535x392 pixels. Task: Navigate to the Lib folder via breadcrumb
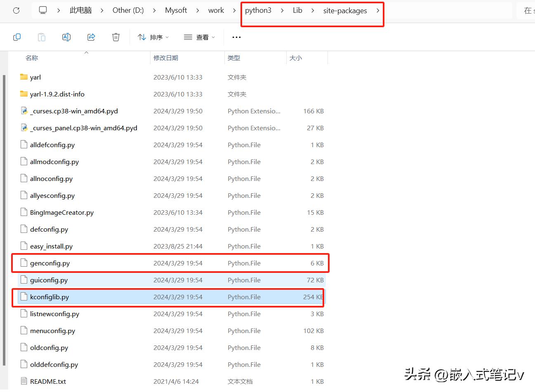pos(297,10)
